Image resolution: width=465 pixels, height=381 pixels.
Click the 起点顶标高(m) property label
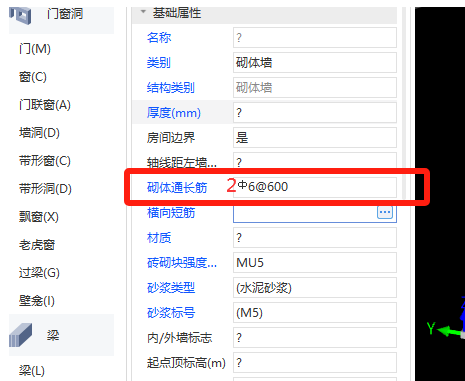click(x=186, y=363)
